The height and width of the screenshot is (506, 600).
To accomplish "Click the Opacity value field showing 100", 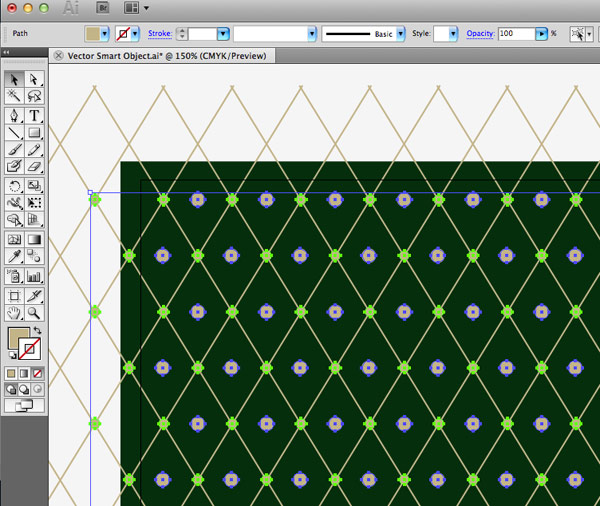I will pyautogui.click(x=516, y=34).
